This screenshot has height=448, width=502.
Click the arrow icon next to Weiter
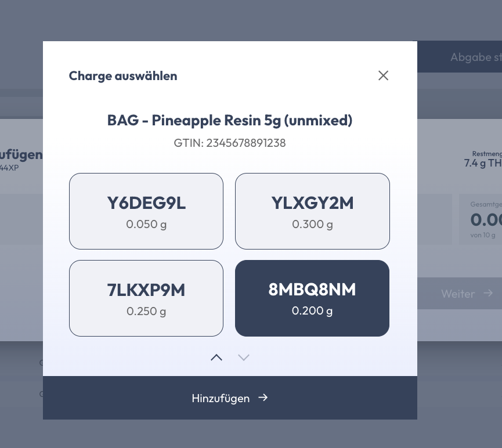[488, 293]
